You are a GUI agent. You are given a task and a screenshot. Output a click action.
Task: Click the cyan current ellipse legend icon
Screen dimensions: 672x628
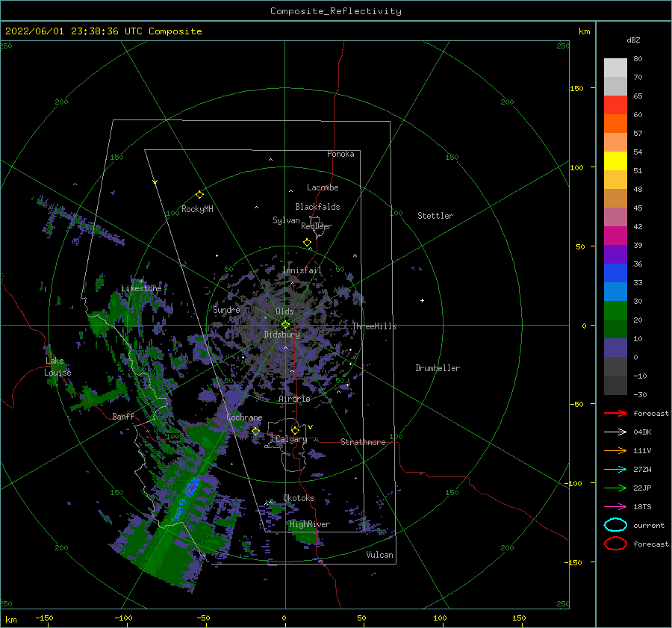click(615, 525)
